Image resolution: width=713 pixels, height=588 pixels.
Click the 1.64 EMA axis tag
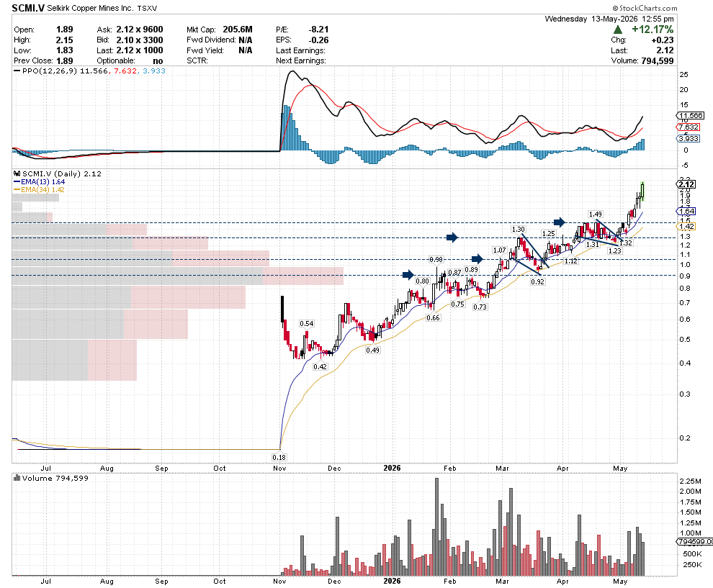click(x=686, y=212)
